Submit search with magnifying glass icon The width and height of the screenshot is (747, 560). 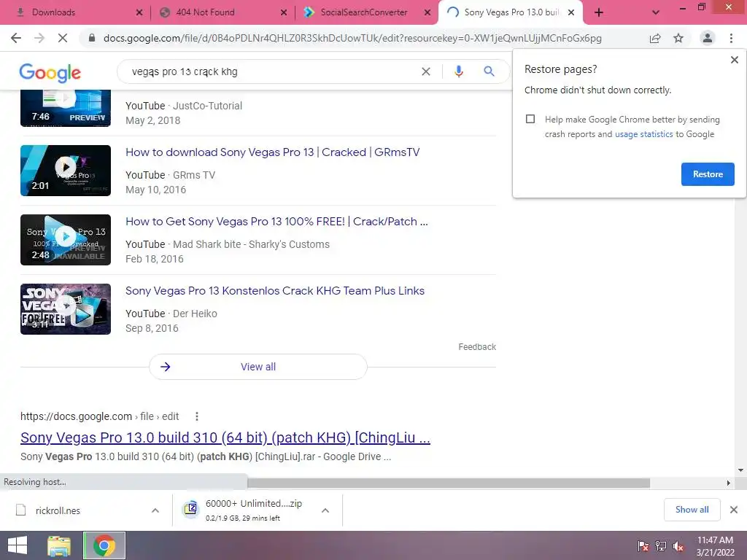click(489, 71)
